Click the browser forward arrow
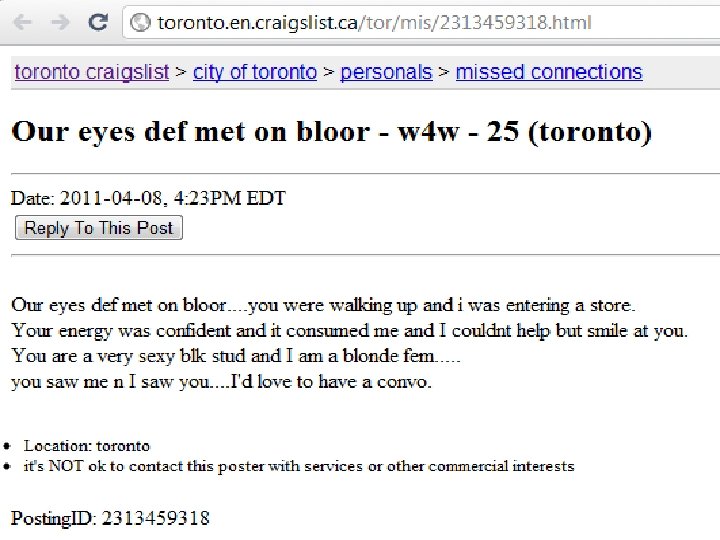This screenshot has width=720, height=540. [60, 21]
